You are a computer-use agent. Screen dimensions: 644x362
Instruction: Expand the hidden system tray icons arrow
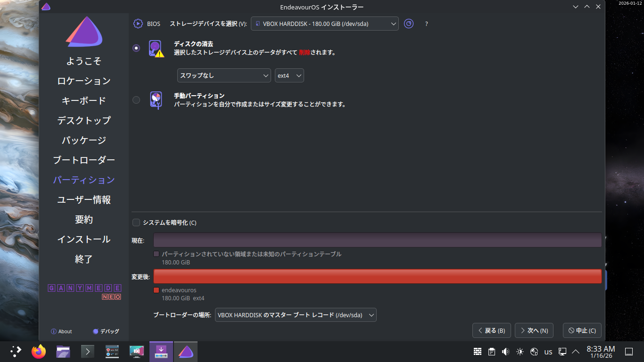[576, 351]
